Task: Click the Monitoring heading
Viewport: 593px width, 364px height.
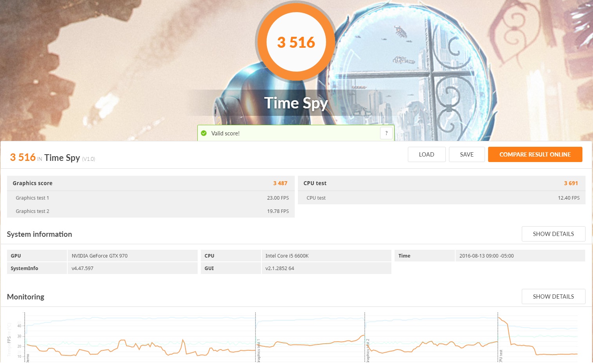Action: point(25,297)
